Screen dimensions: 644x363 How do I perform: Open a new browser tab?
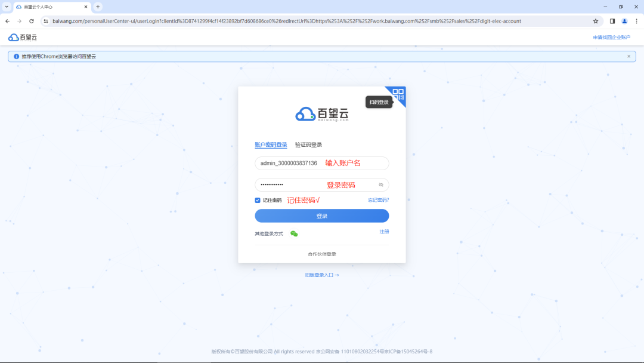pos(98,7)
